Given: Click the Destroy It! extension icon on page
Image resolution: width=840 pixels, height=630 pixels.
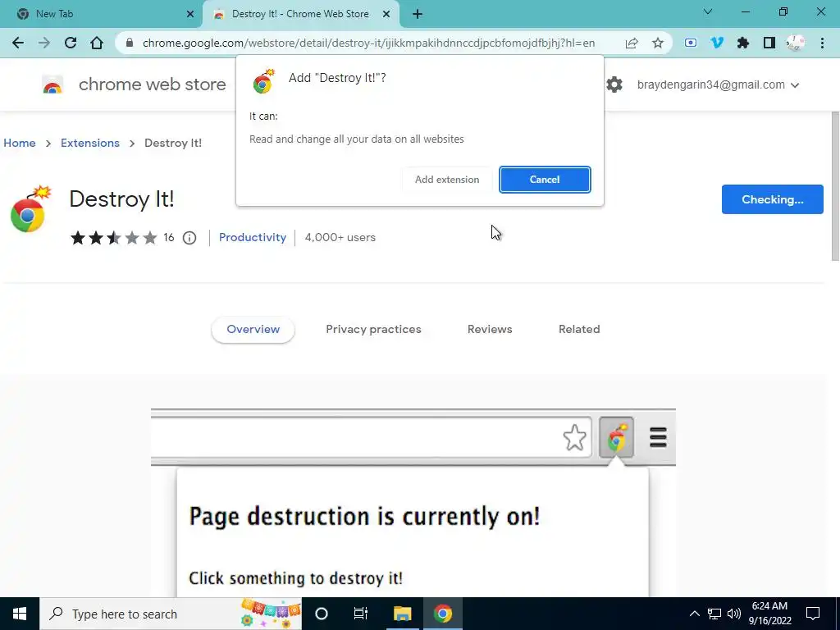Looking at the screenshot, I should (30, 209).
